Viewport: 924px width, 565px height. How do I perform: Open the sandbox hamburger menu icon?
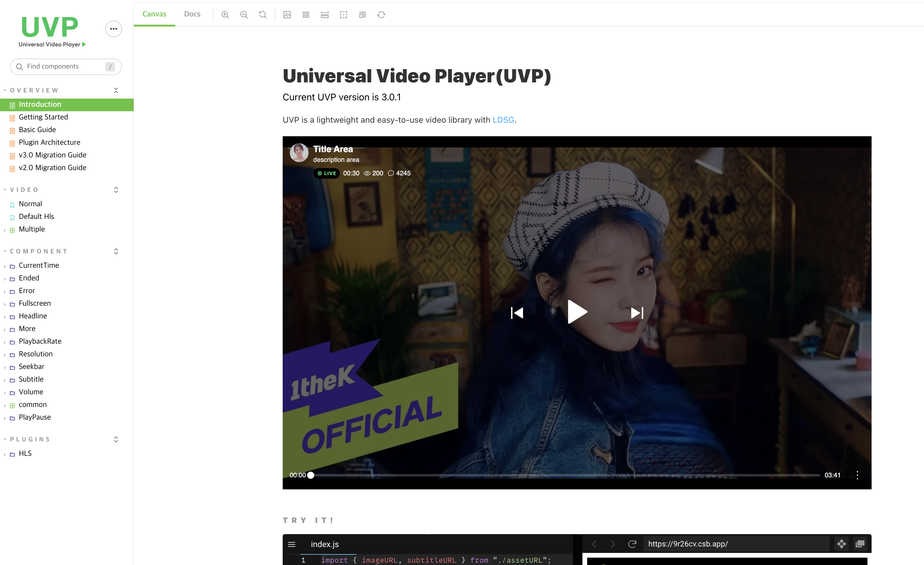pos(292,544)
